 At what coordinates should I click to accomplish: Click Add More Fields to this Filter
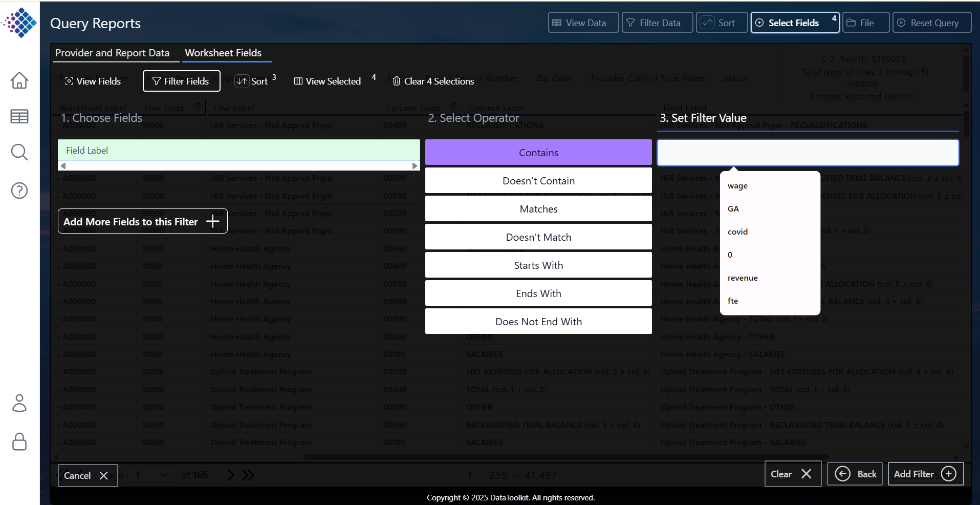142,221
